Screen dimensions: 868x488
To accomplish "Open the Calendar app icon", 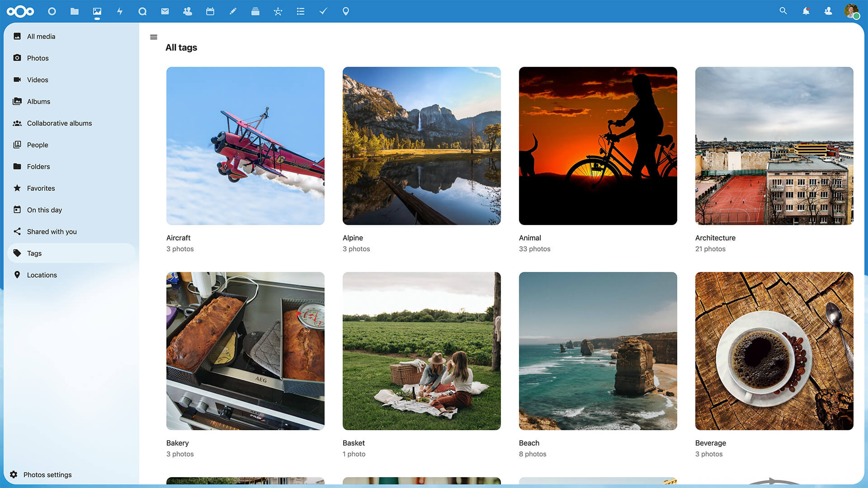I will click(210, 11).
